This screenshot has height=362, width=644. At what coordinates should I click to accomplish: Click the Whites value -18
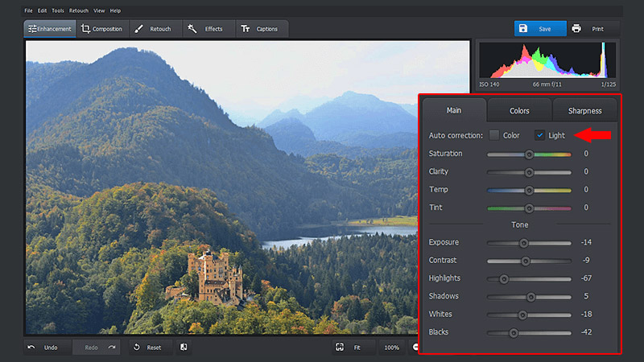pos(586,314)
